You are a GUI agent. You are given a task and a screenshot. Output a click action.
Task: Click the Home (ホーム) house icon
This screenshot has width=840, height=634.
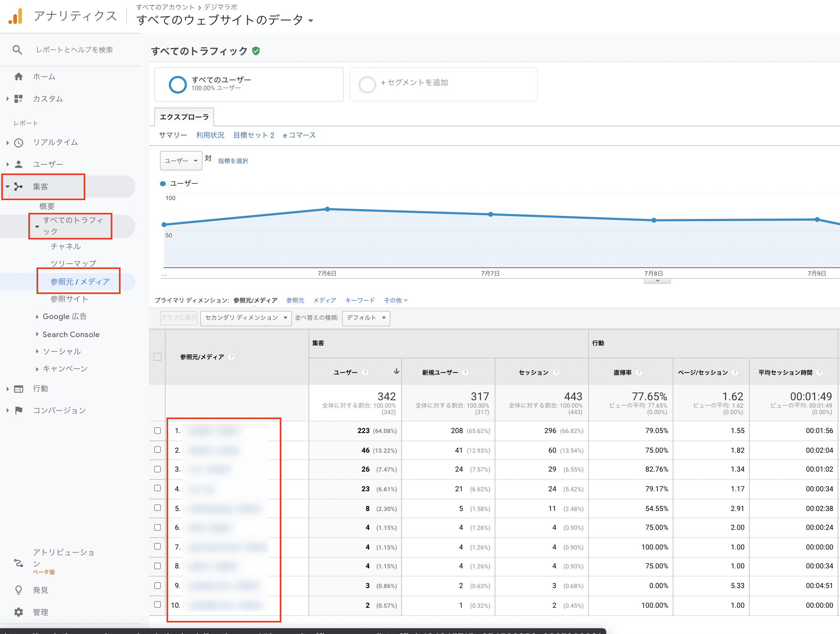pyautogui.click(x=18, y=77)
